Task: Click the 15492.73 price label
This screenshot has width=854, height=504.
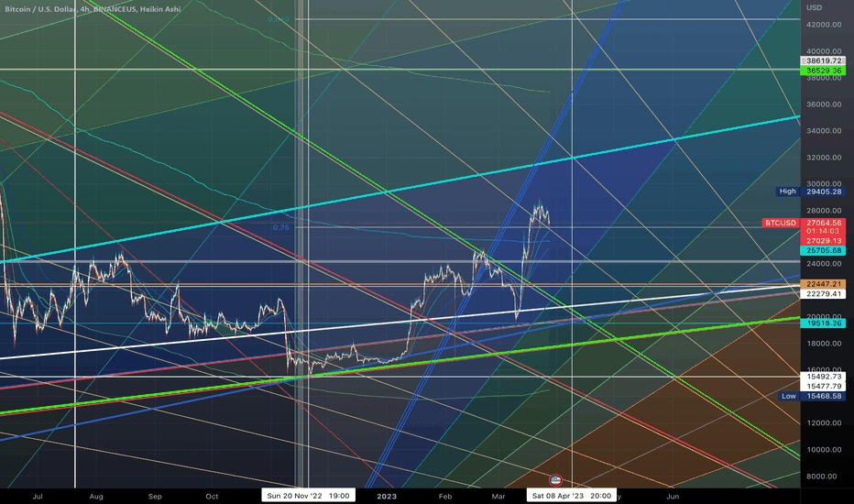Action: click(823, 377)
